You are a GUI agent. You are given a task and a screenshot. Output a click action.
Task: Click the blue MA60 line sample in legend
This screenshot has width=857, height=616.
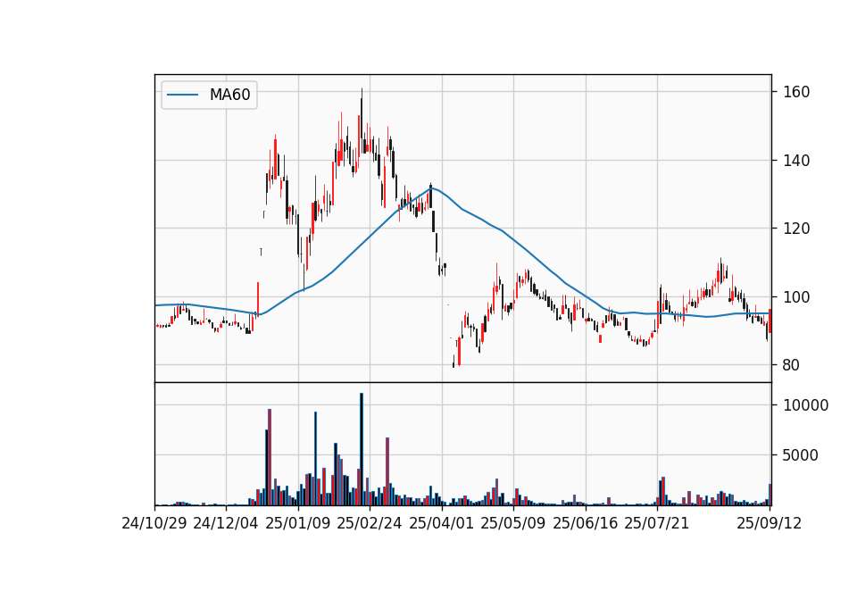182,96
